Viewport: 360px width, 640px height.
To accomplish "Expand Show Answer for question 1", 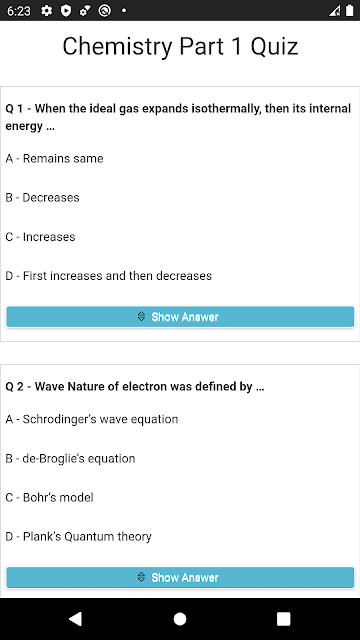I will (180, 317).
